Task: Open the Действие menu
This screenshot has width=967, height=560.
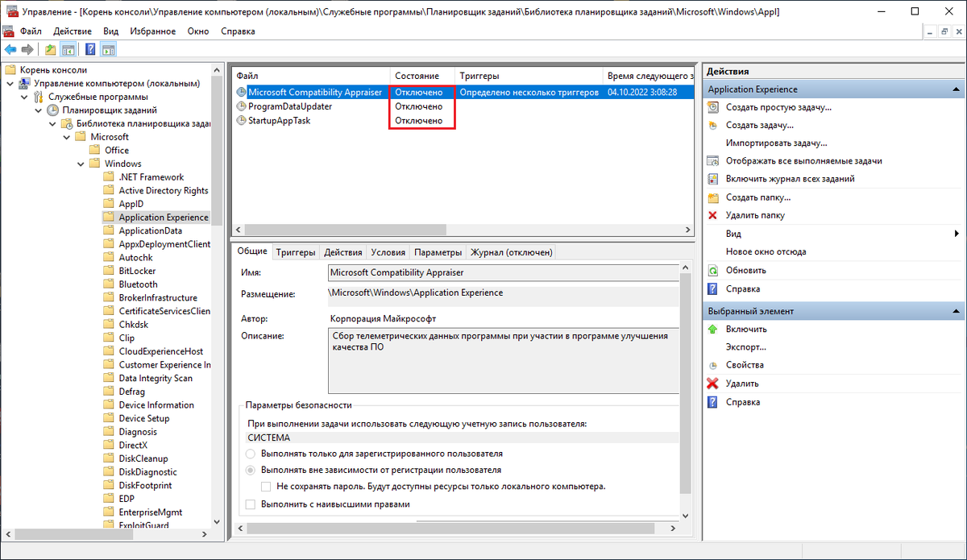Action: point(73,31)
